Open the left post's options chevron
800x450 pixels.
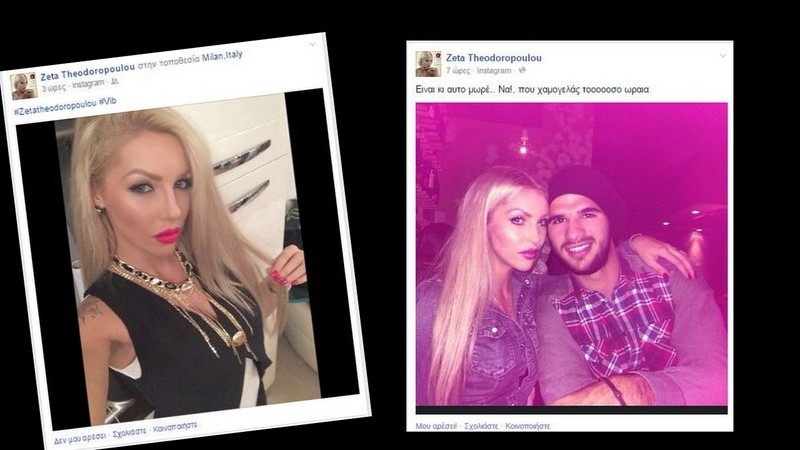312,44
